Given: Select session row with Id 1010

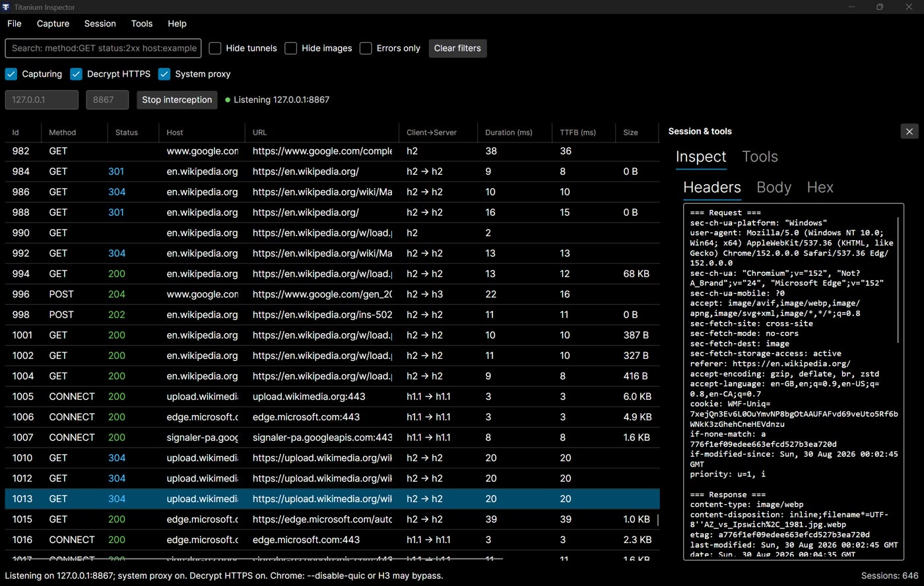Looking at the screenshot, I should point(332,458).
